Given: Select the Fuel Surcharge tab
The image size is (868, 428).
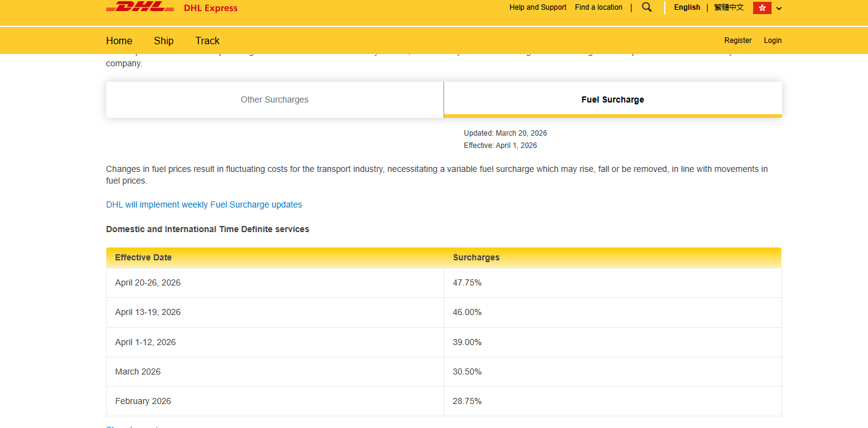Looking at the screenshot, I should point(612,99).
